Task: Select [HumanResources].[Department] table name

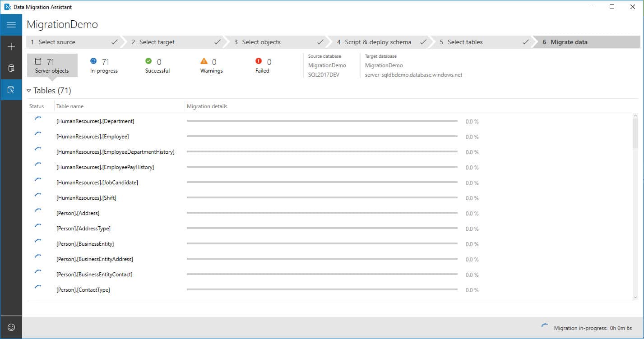Action: pos(95,121)
